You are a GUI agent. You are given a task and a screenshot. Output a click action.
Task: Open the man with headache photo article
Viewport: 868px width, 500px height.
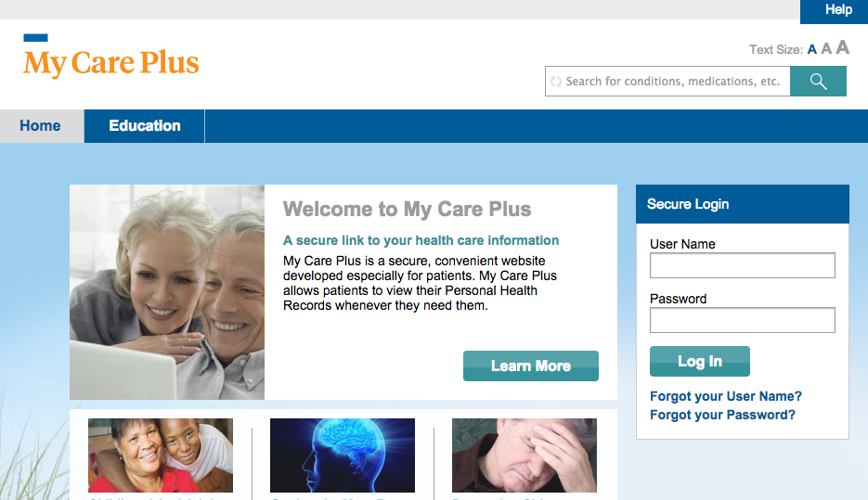click(525, 455)
